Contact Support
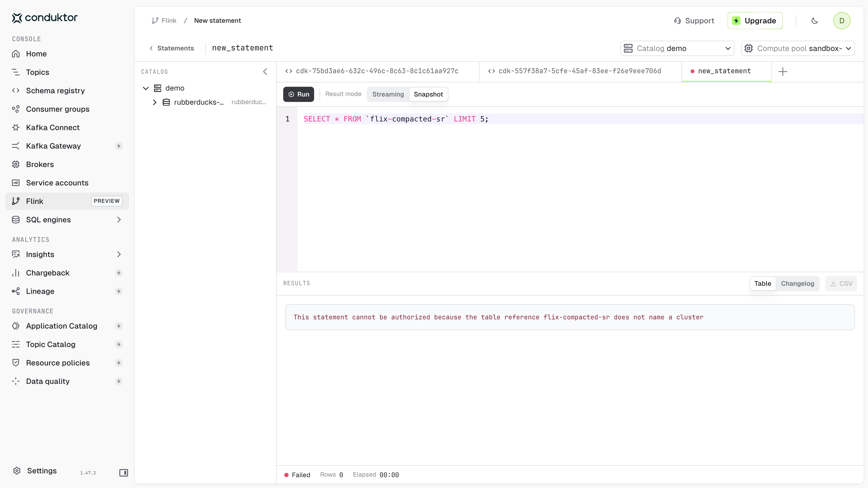868x488 pixels. pyautogui.click(x=694, y=21)
